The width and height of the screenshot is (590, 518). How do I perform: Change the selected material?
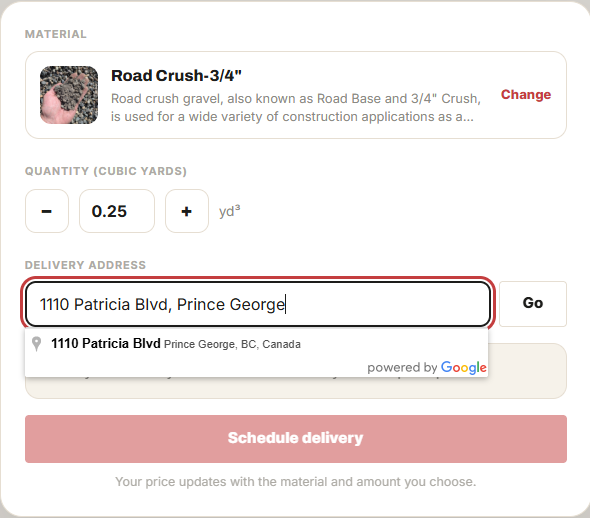[526, 94]
